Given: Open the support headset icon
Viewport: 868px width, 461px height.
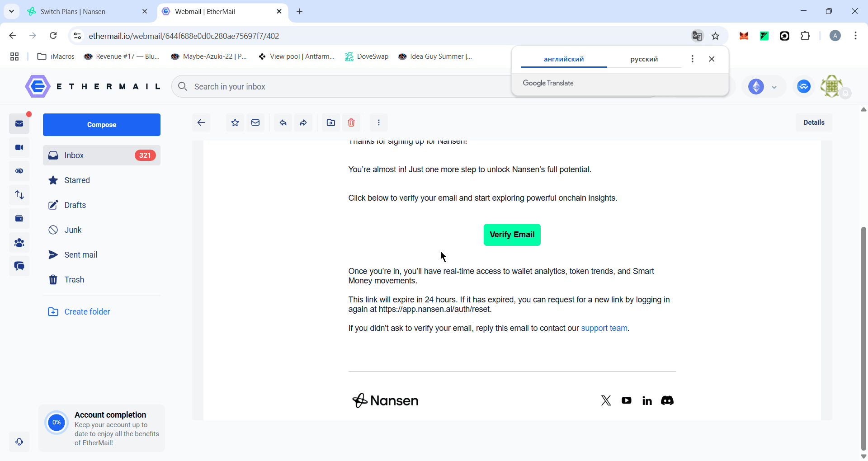Looking at the screenshot, I should 19,442.
